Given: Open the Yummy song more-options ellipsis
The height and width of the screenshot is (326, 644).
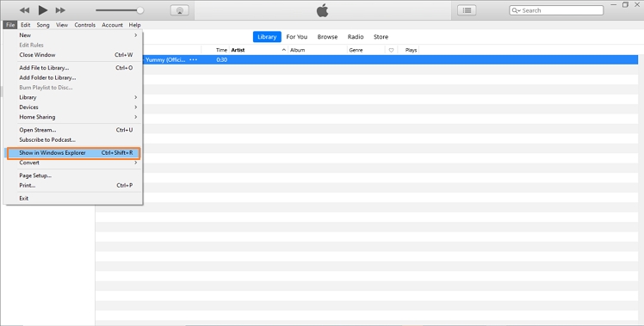Looking at the screenshot, I should (193, 60).
